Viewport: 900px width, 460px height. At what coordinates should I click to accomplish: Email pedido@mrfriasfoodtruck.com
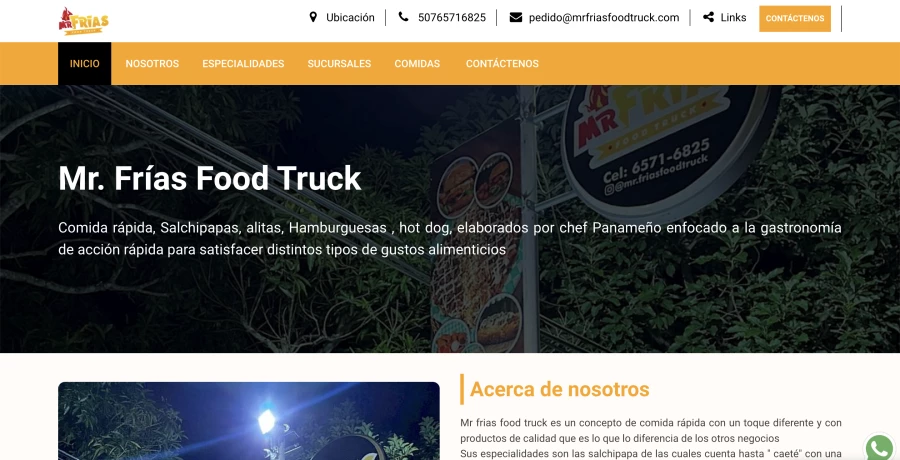tap(604, 18)
